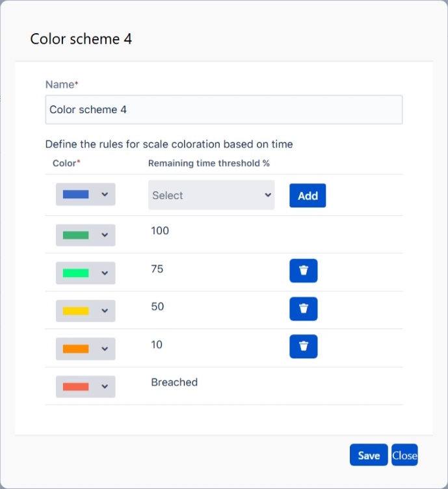Viewport: 448px width, 489px height.
Task: Click the orange color swatch
Action: (75, 349)
